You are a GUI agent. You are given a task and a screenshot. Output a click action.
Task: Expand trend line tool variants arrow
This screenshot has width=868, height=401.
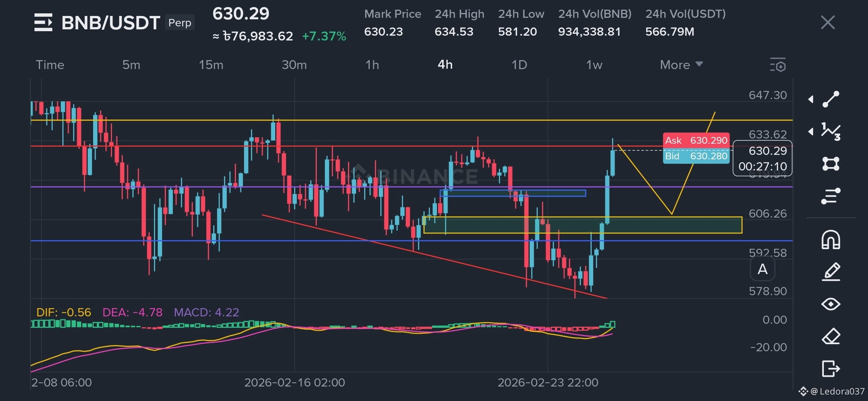click(x=811, y=99)
